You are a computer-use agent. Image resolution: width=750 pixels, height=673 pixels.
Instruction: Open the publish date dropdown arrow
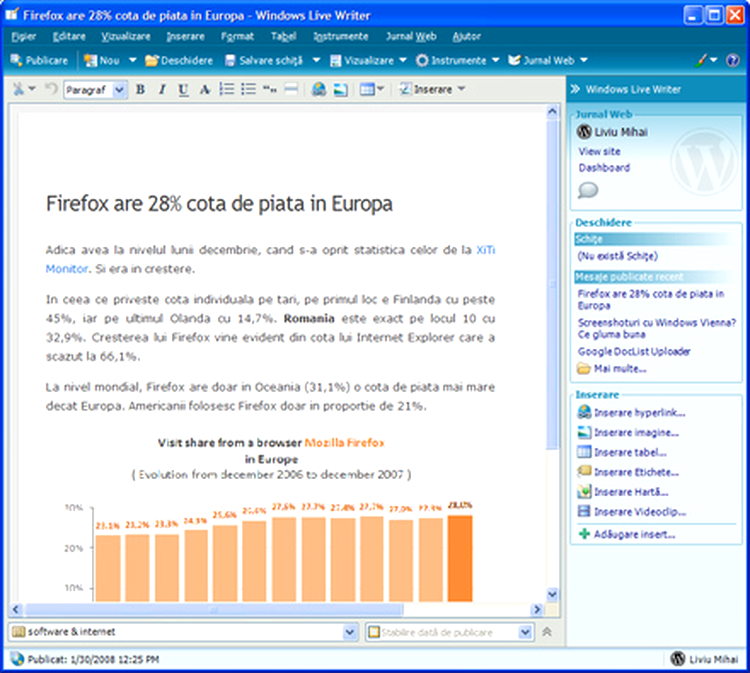coord(525,632)
